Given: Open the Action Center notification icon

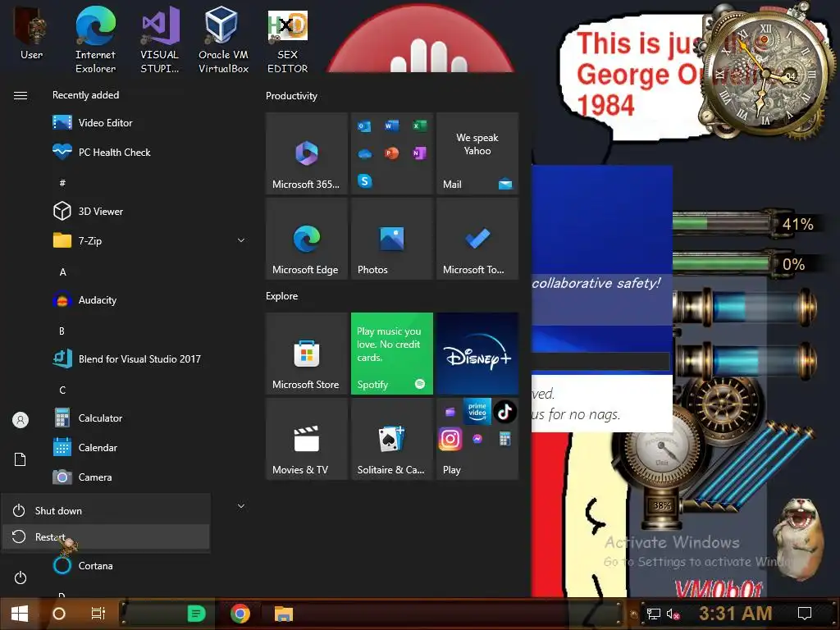Looking at the screenshot, I should click(805, 614).
